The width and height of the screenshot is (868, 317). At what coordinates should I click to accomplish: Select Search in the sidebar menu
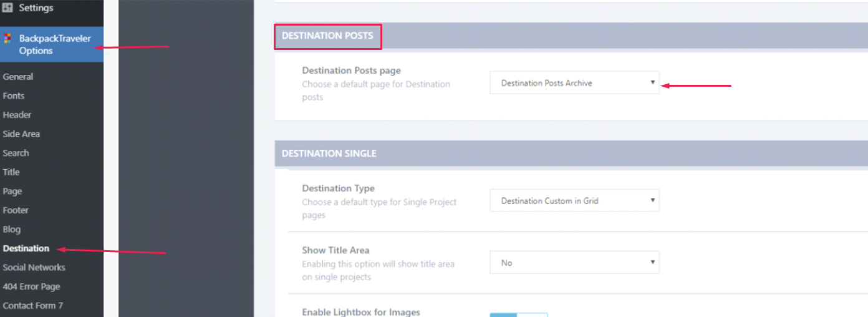[16, 153]
